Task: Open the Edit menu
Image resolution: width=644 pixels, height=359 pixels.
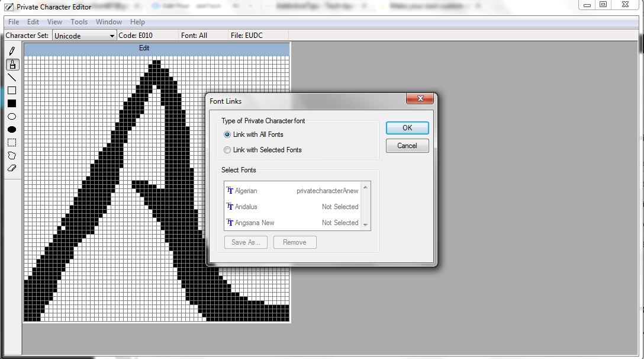Action: pyautogui.click(x=33, y=22)
